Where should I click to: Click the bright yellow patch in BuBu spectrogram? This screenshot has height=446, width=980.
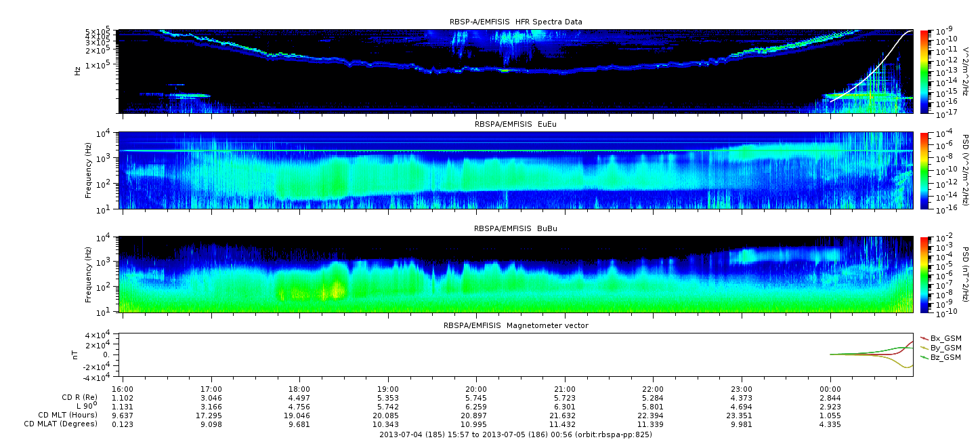[x=333, y=291]
